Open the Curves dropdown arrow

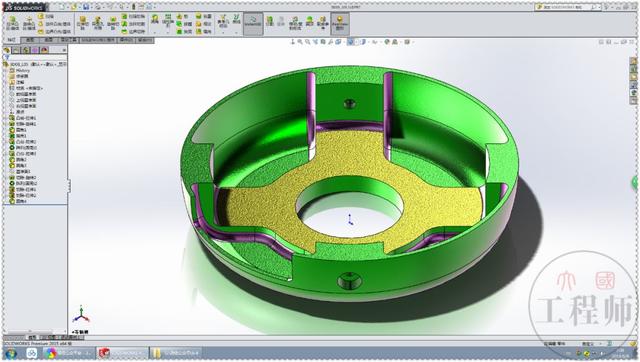[236, 33]
